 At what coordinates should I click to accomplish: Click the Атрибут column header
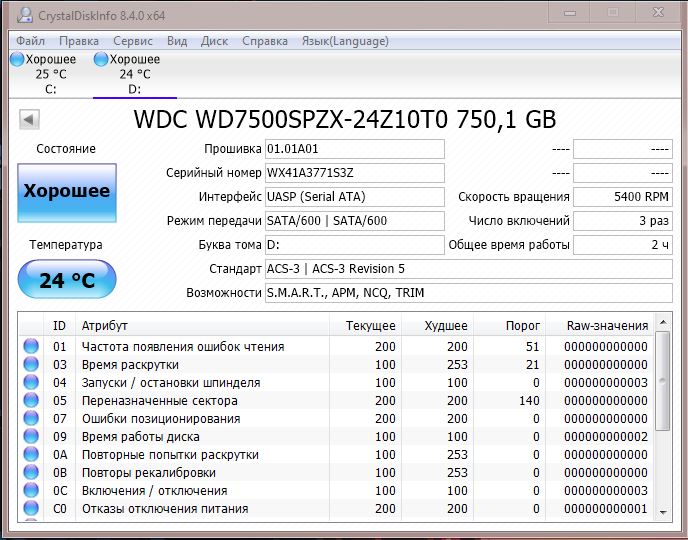pos(202,325)
